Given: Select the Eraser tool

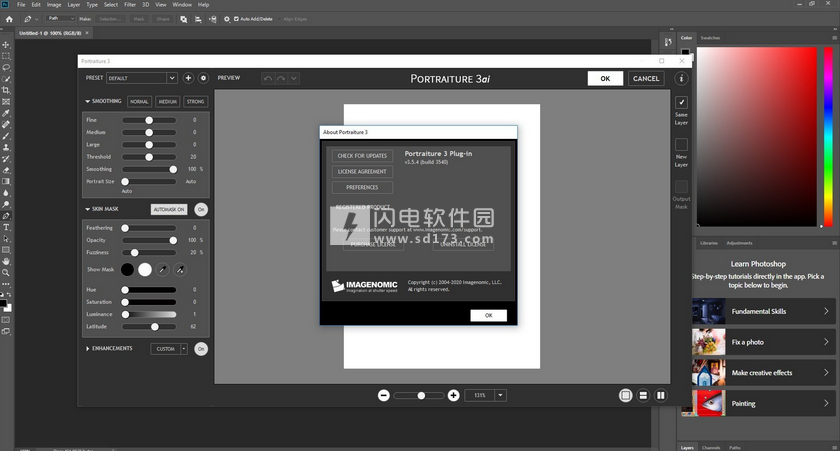Looking at the screenshot, I should point(6,170).
